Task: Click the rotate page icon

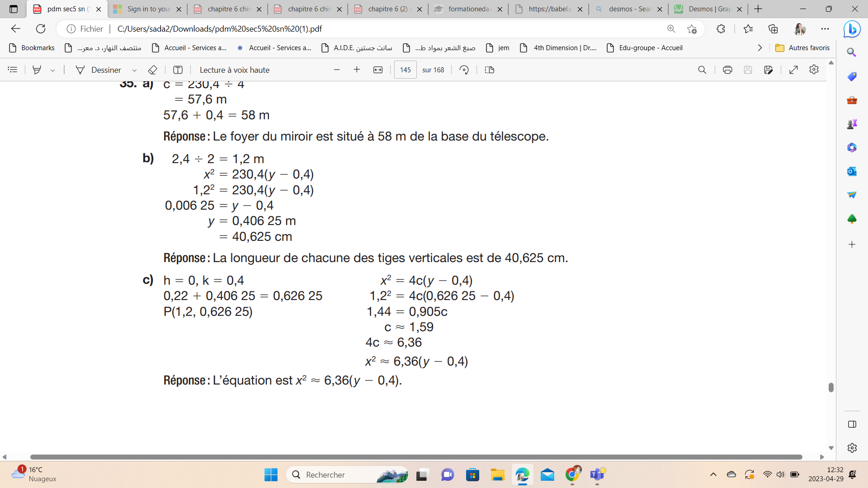Action: coord(464,70)
